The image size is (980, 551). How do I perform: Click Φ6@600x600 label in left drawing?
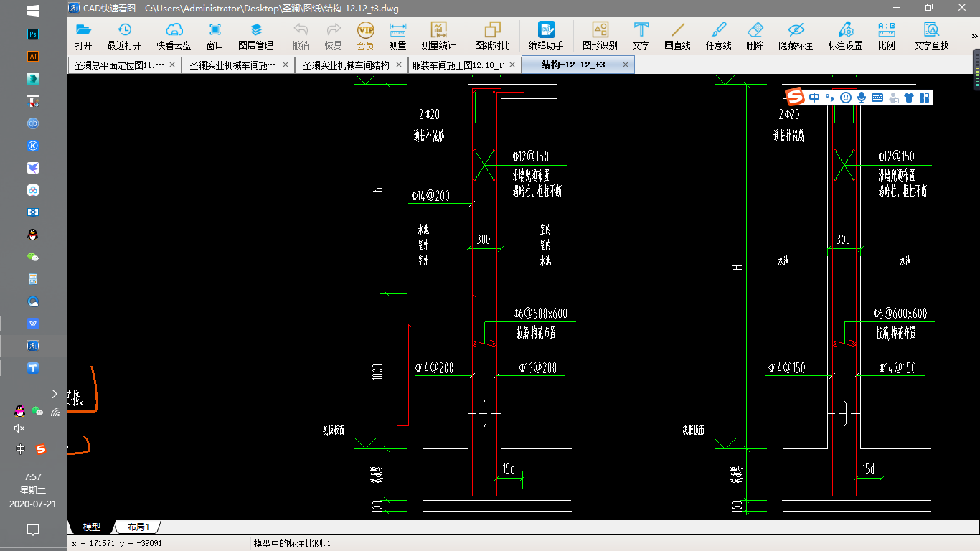point(540,314)
